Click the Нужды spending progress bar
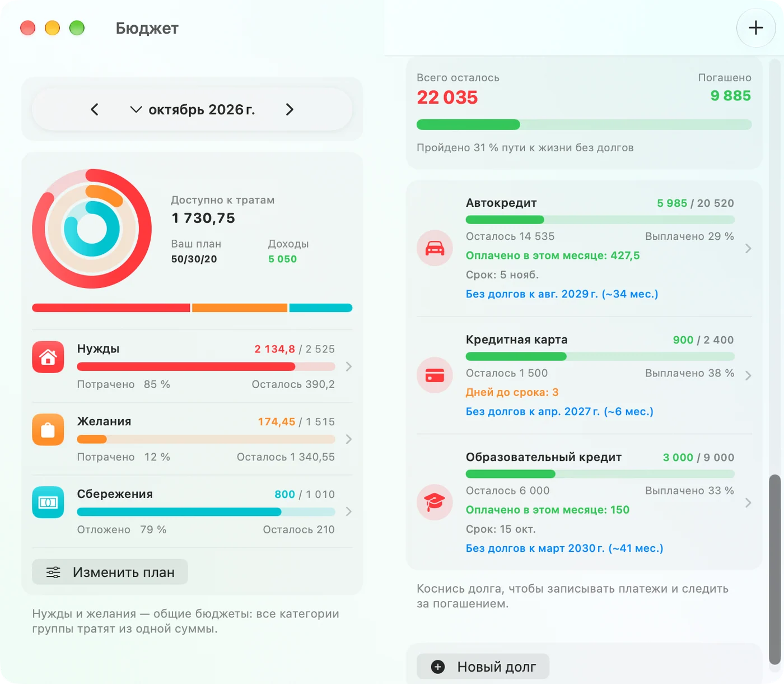Viewport: 784px width, 684px height. pos(206,367)
